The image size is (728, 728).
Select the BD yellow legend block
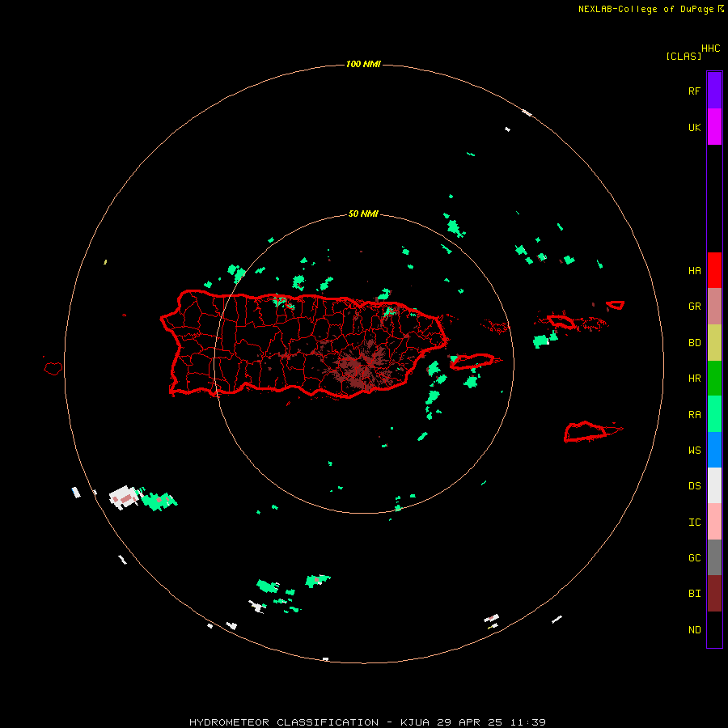click(x=714, y=342)
